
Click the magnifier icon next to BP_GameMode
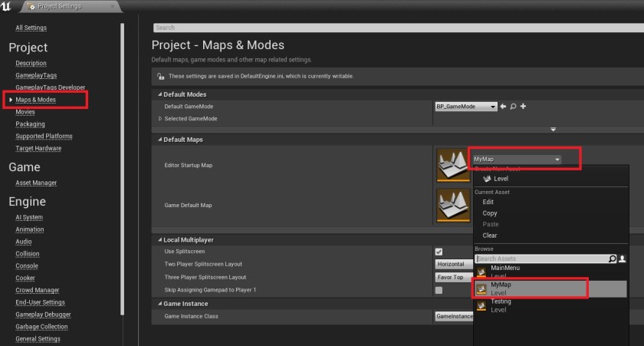(513, 106)
